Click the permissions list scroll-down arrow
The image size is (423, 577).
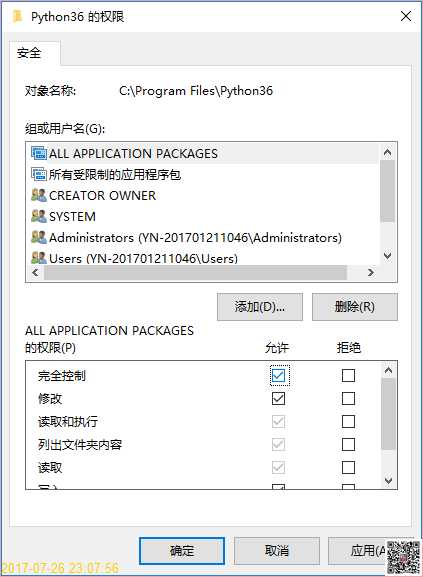pyautogui.click(x=388, y=480)
